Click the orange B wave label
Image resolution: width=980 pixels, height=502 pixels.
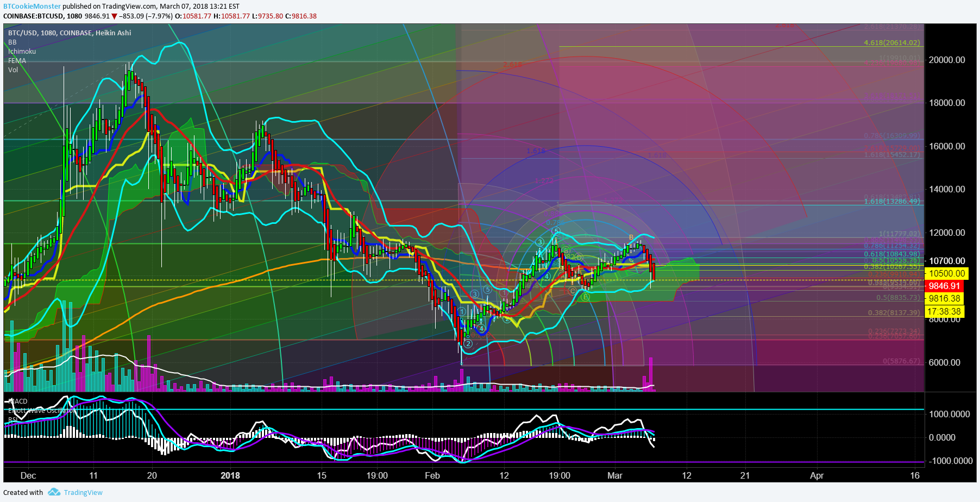pyautogui.click(x=631, y=237)
